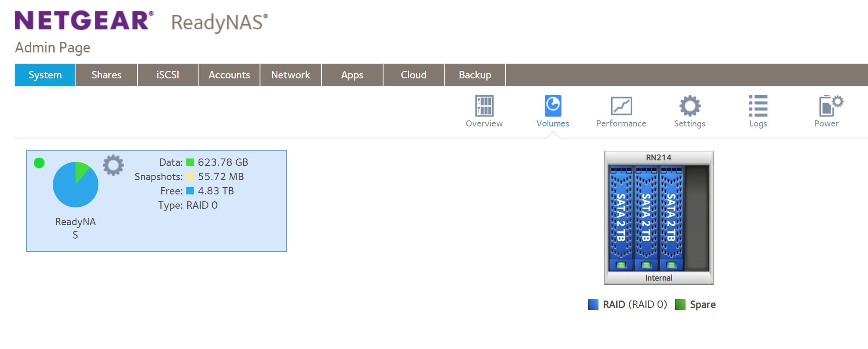Click the blue RAID legend swatch

point(593,305)
